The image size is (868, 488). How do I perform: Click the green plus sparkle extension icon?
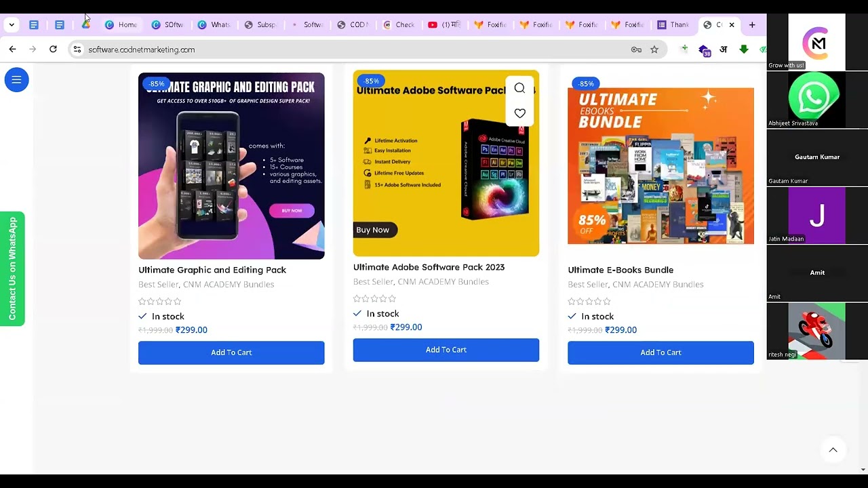click(x=684, y=49)
